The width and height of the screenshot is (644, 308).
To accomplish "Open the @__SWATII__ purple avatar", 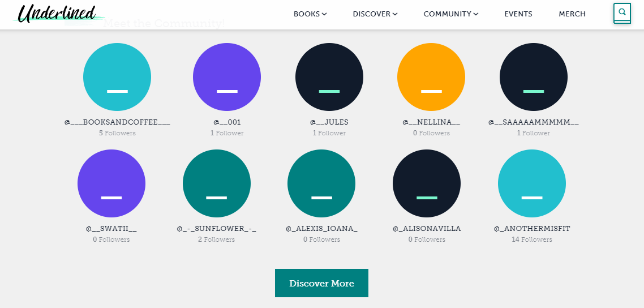I will tap(111, 183).
